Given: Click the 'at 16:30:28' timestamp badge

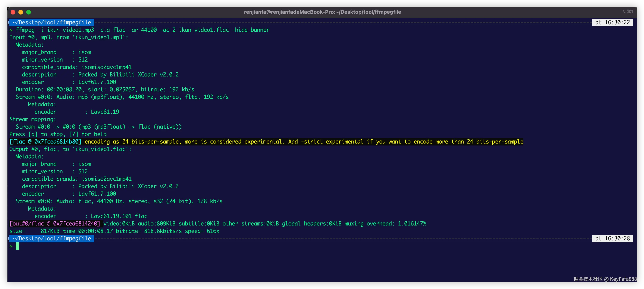Looking at the screenshot, I should tap(612, 238).
